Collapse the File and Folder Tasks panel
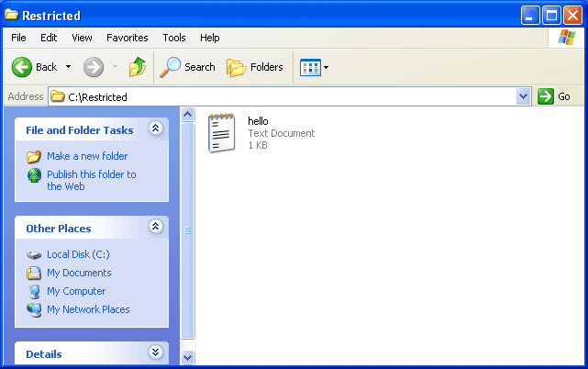 (x=155, y=129)
